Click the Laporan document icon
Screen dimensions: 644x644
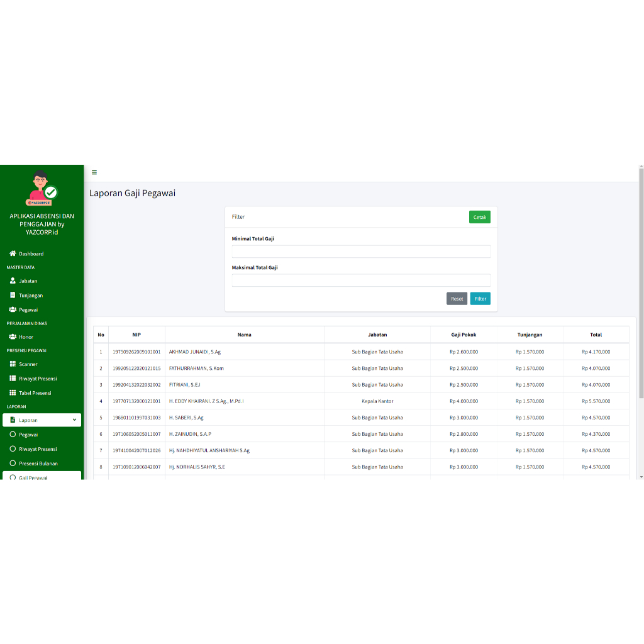click(x=13, y=419)
